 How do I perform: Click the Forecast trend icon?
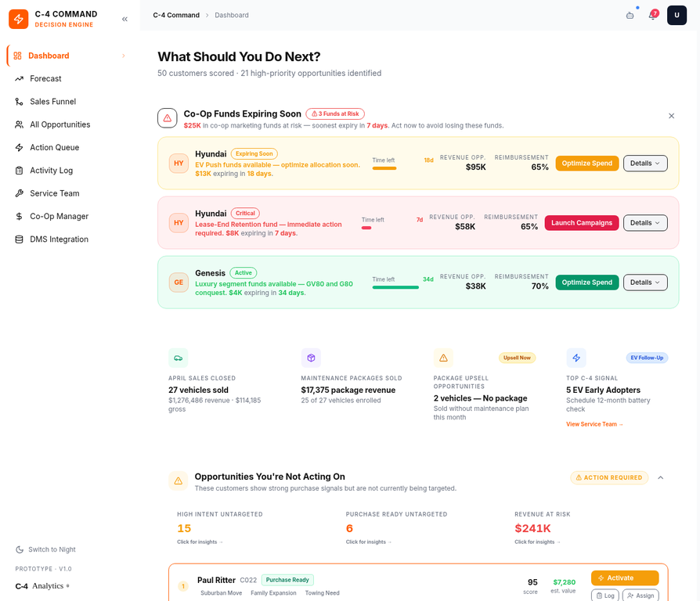coord(20,78)
